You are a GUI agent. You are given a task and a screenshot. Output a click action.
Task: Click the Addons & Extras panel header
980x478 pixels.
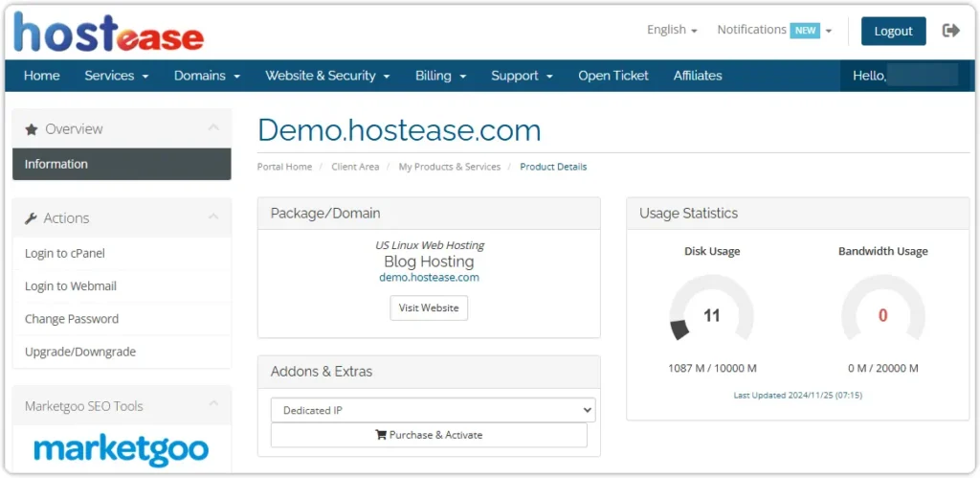click(429, 372)
